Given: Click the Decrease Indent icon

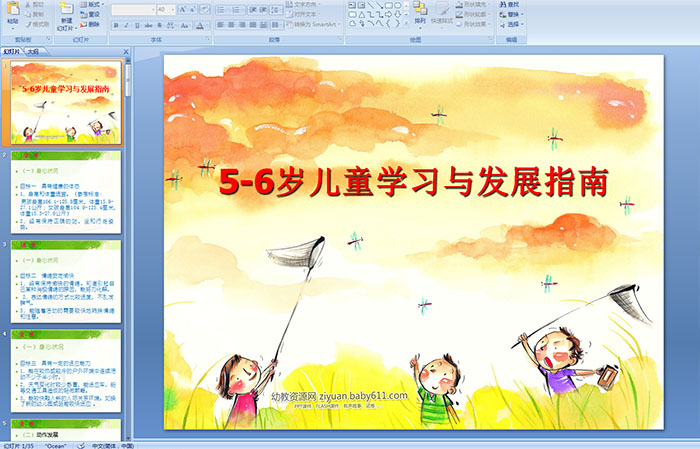Looking at the screenshot, I should click(253, 10).
